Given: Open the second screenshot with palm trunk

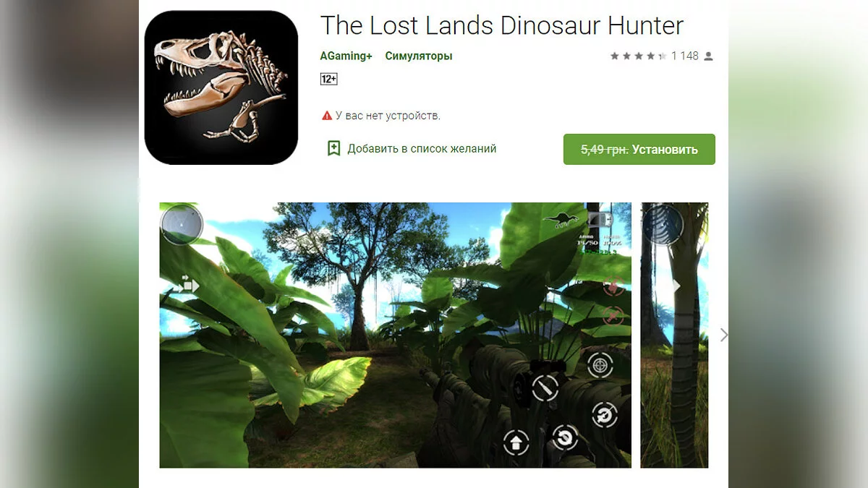Looking at the screenshot, I should pos(674,335).
